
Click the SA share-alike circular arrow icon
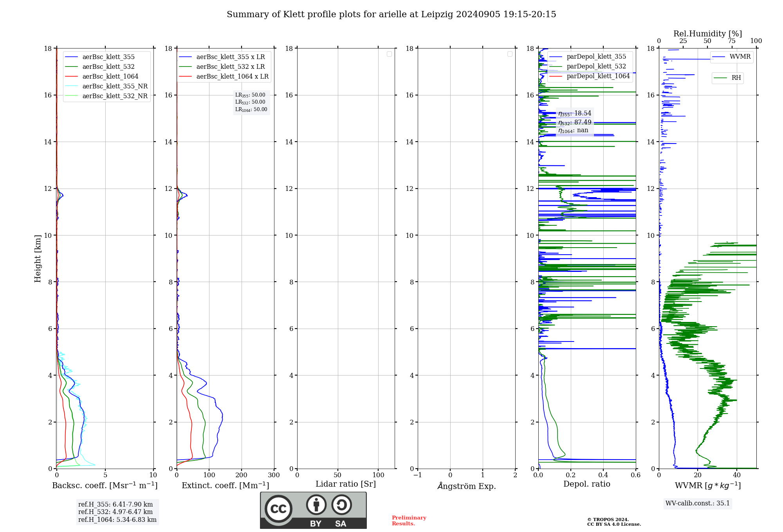341,505
